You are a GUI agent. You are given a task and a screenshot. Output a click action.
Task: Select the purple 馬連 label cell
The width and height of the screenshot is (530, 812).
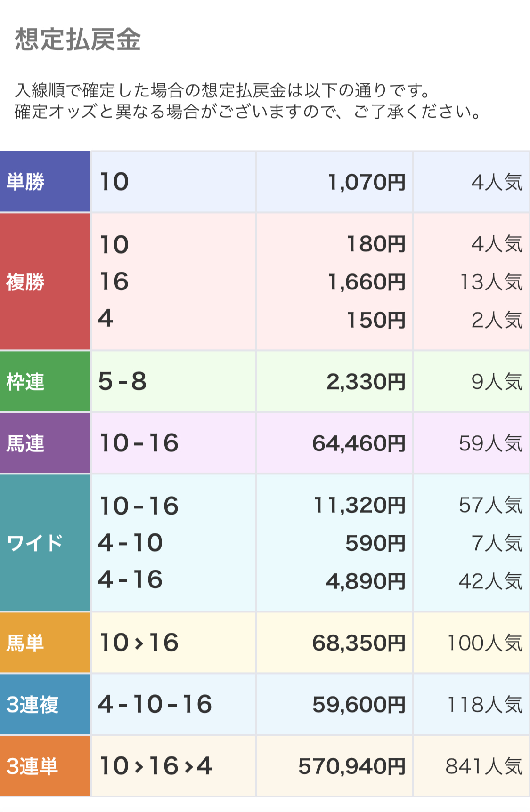45,443
